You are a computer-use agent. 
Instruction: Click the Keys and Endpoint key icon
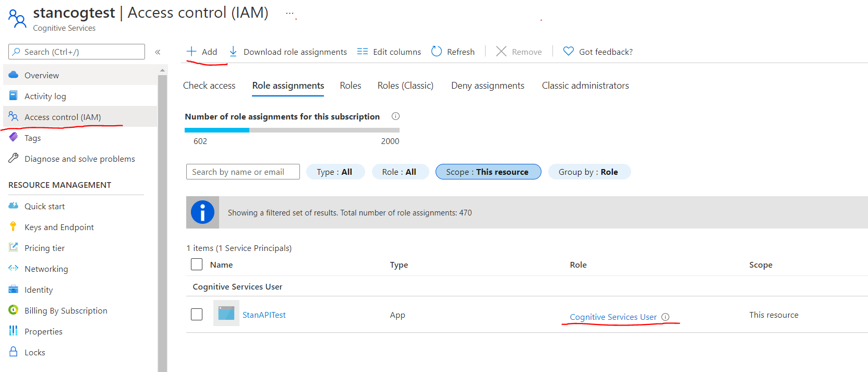(14, 226)
